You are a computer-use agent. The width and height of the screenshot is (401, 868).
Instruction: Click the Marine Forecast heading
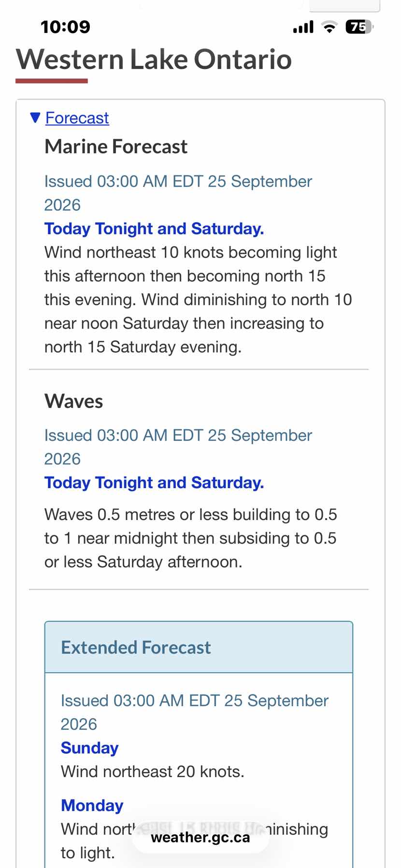tap(116, 146)
